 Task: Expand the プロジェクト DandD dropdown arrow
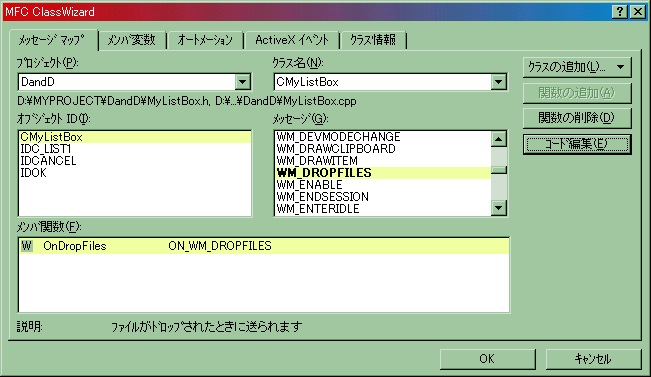click(x=243, y=82)
